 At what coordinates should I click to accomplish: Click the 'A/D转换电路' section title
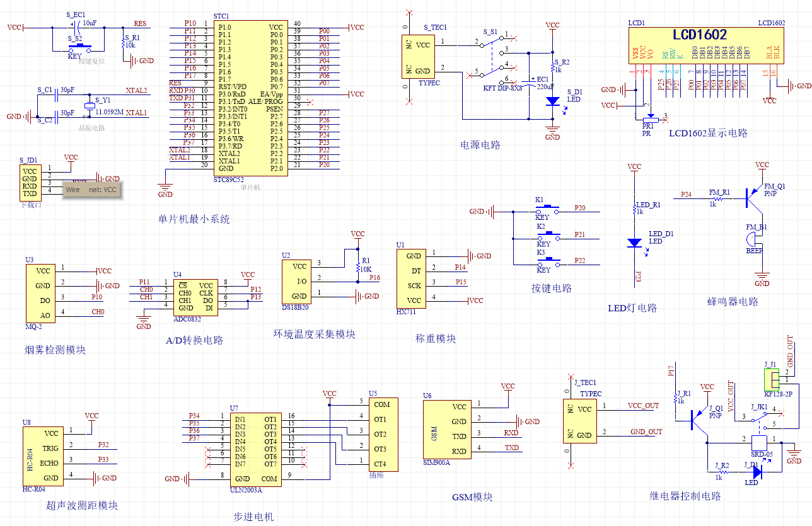click(194, 341)
